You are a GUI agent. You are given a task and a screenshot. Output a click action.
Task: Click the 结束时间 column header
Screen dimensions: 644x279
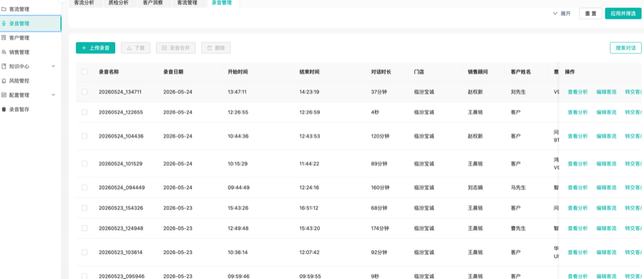(x=310, y=72)
